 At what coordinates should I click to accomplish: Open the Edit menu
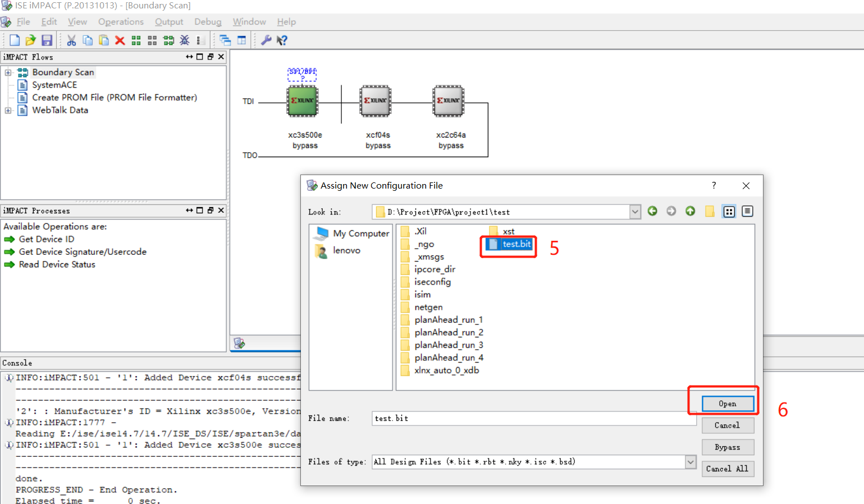point(49,22)
